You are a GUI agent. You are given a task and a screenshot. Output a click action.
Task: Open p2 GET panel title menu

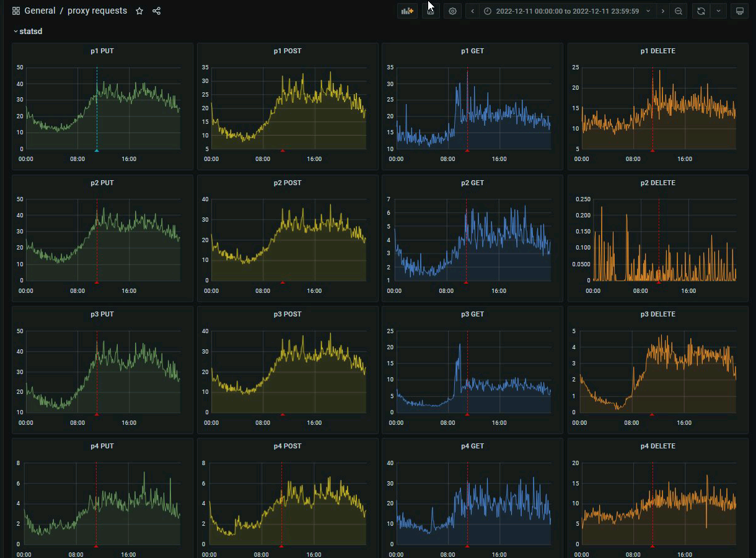click(473, 183)
